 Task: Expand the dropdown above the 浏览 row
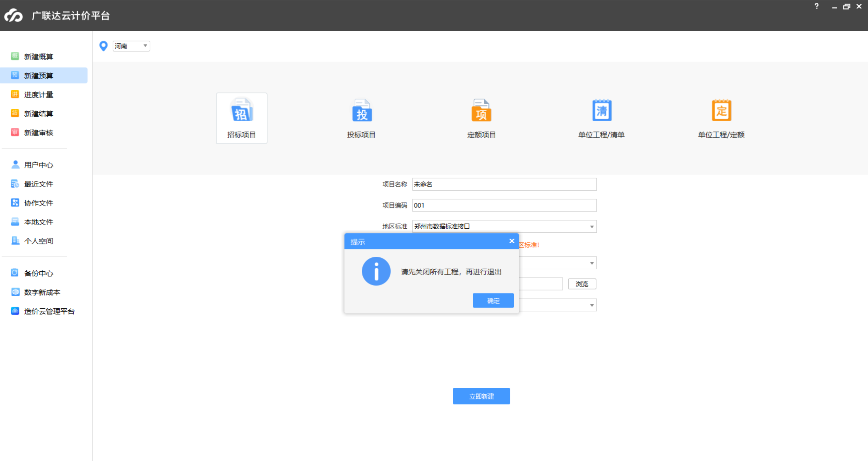tap(592, 263)
